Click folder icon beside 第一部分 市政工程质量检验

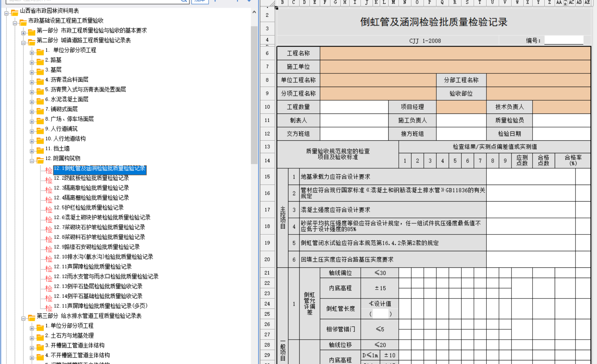31,32
